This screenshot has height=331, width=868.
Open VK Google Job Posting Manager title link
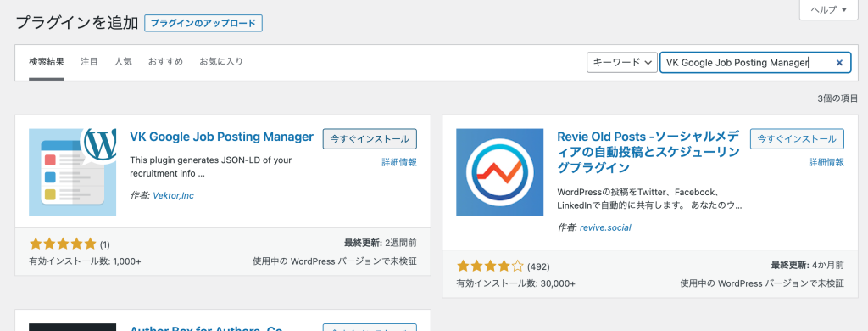tap(221, 137)
